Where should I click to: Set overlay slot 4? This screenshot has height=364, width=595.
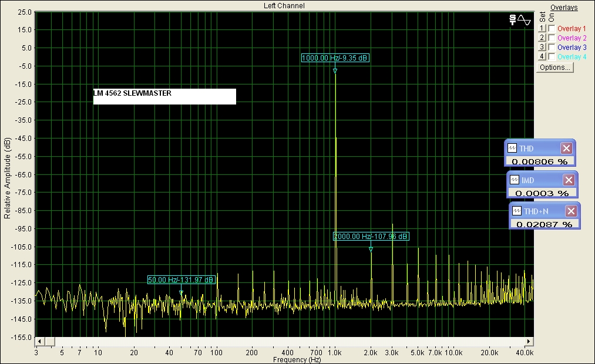click(x=542, y=56)
